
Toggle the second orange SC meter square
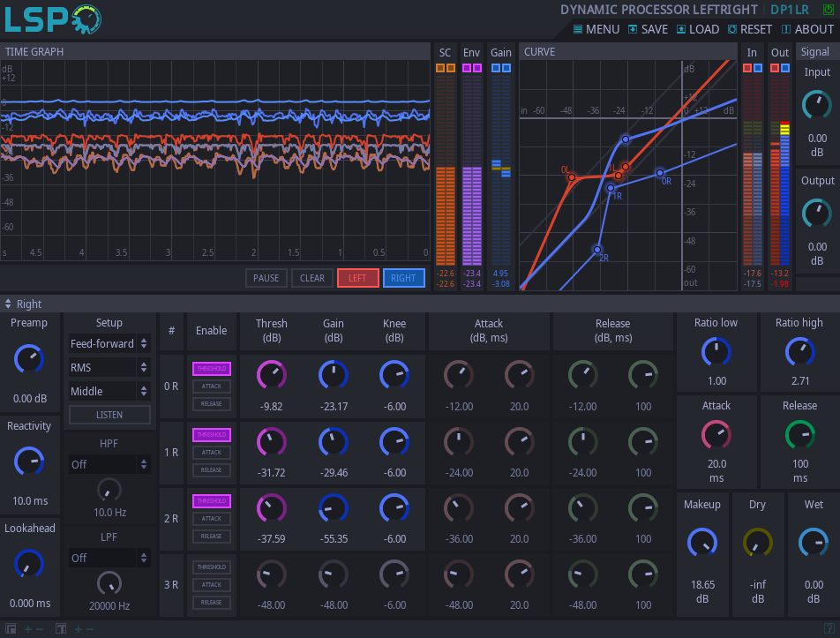[451, 68]
